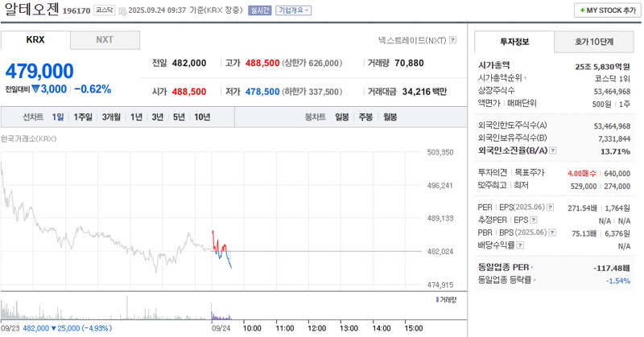This screenshot has height=337, width=644.
Task: Select the 1주일 line chart period
Action: pos(83,117)
